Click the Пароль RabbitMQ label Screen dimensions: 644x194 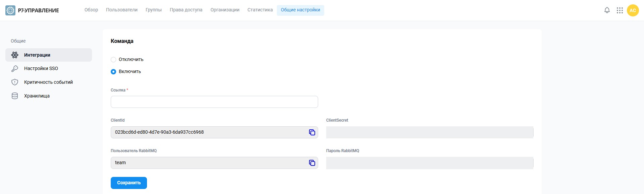tap(343, 151)
